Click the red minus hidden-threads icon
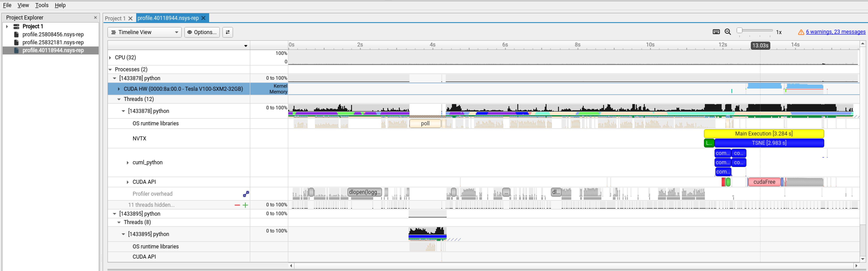The width and height of the screenshot is (868, 271). click(x=237, y=205)
